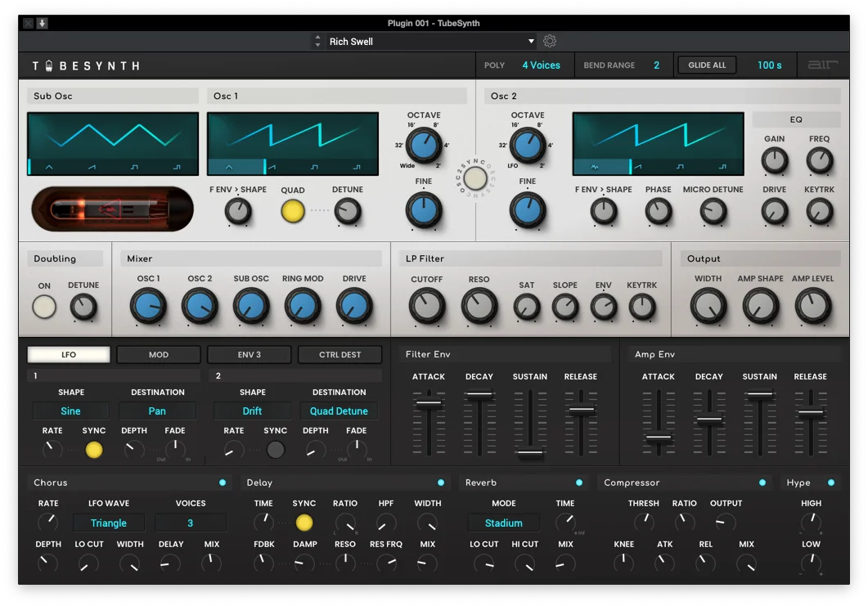Select pulse wave icon in Osc 2 display

point(723,167)
